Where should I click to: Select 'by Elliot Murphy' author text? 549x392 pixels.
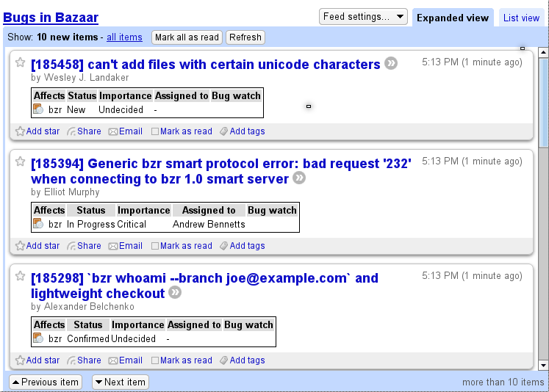click(65, 192)
